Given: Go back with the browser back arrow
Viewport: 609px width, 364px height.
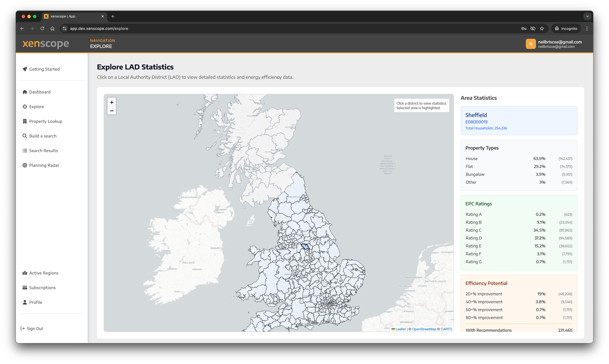Looking at the screenshot, I should click(22, 28).
